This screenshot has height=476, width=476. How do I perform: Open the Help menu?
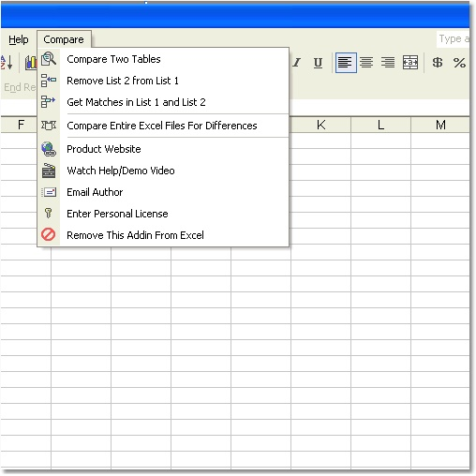click(x=19, y=39)
